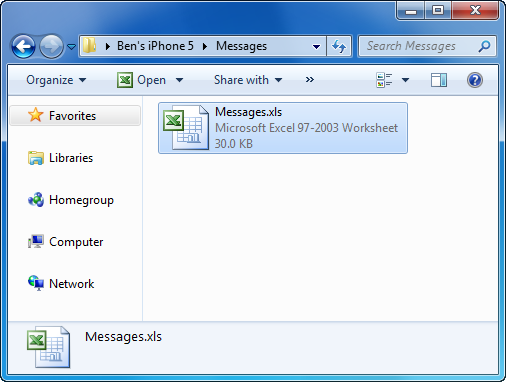Show more toolbar commands via double chevron
The height and width of the screenshot is (382, 506).
310,80
